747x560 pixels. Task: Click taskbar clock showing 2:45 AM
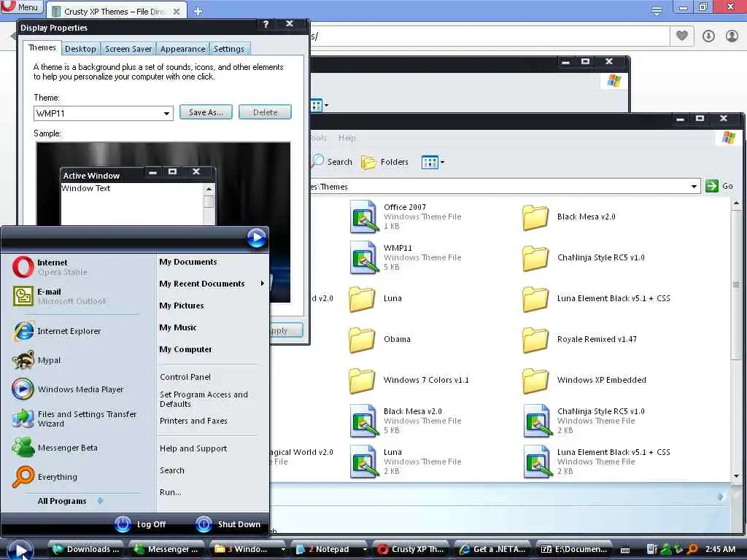(720, 549)
